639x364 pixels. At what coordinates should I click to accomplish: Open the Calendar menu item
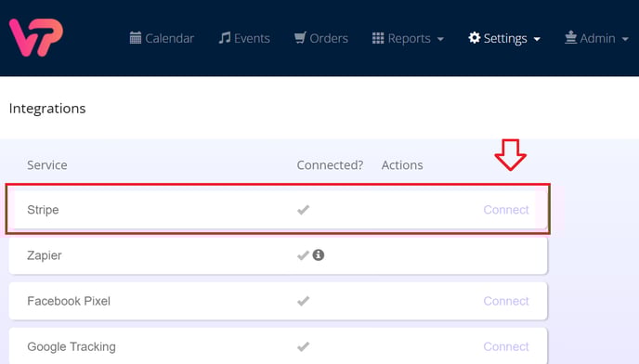tap(162, 38)
